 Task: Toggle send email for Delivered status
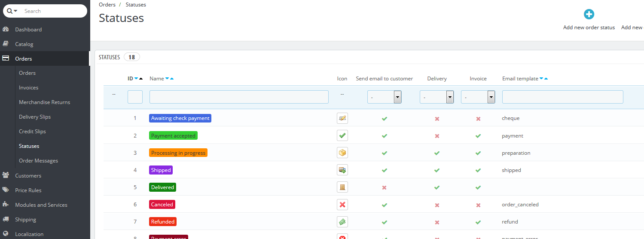tap(385, 188)
